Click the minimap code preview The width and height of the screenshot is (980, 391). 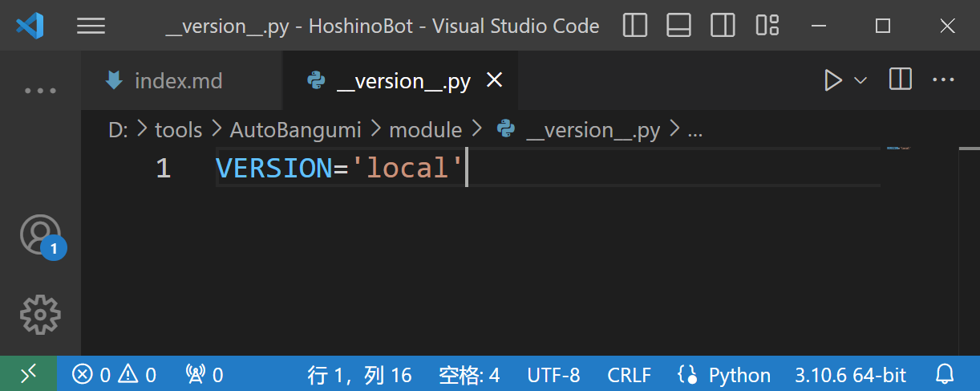[898, 149]
